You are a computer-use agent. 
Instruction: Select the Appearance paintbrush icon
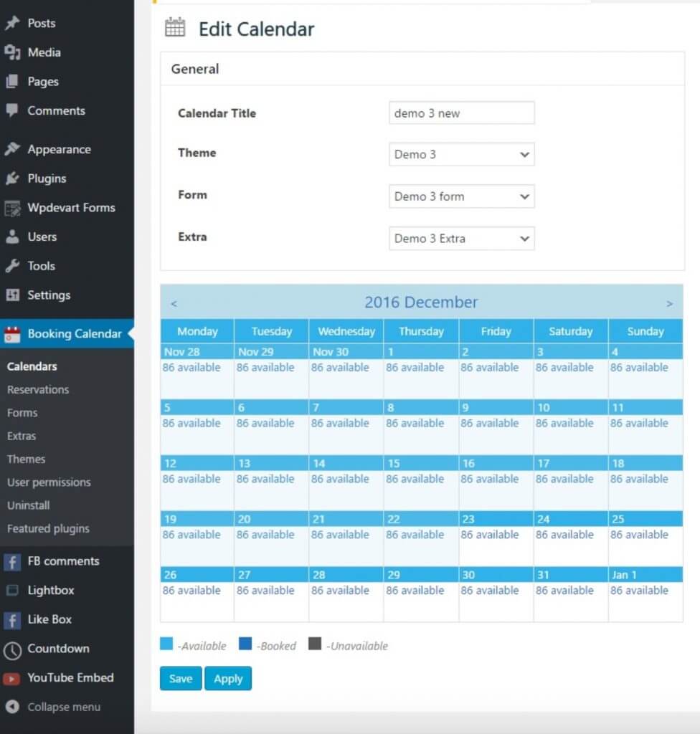pyautogui.click(x=12, y=149)
